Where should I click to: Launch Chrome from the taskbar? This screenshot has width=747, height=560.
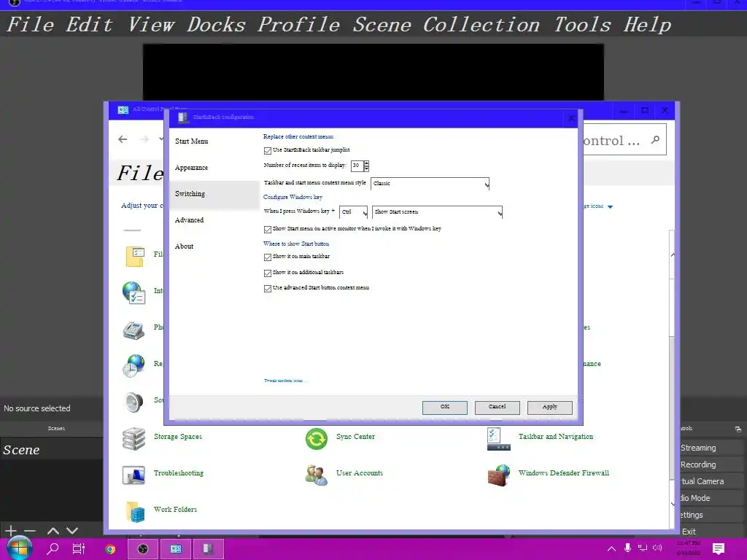[110, 549]
